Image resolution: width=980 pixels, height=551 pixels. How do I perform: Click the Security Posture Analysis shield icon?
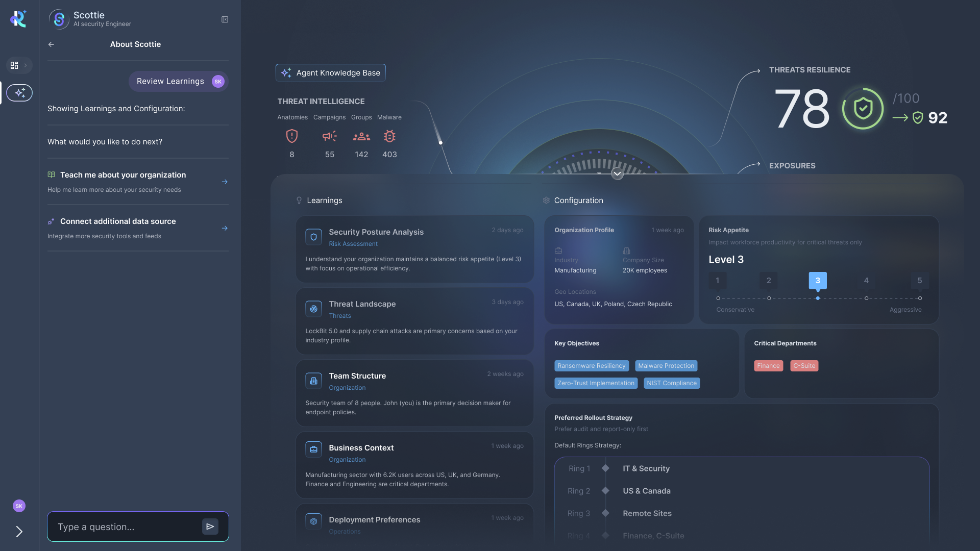click(314, 237)
